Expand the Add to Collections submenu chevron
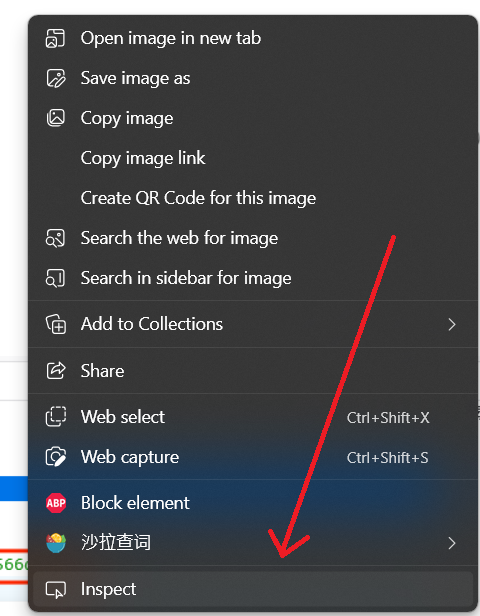The width and height of the screenshot is (480, 616). (452, 324)
